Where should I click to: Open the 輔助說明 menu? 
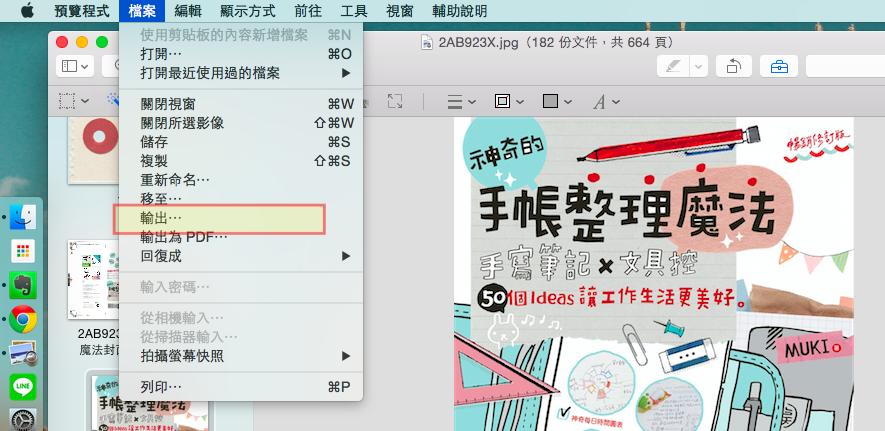point(459,11)
